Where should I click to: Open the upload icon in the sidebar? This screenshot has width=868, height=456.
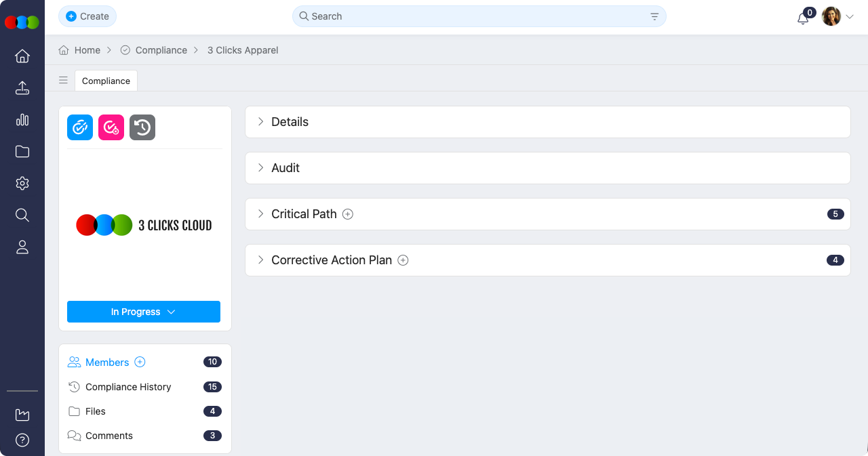pyautogui.click(x=22, y=88)
